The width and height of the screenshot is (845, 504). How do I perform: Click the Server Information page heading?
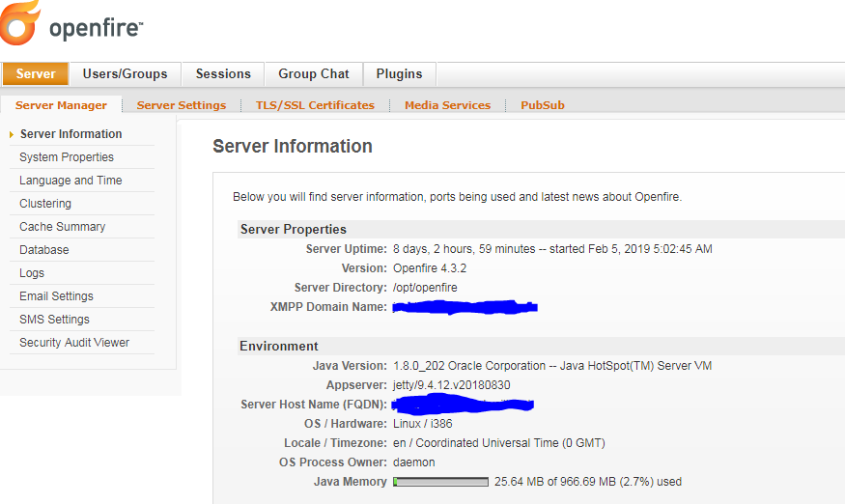click(x=292, y=146)
